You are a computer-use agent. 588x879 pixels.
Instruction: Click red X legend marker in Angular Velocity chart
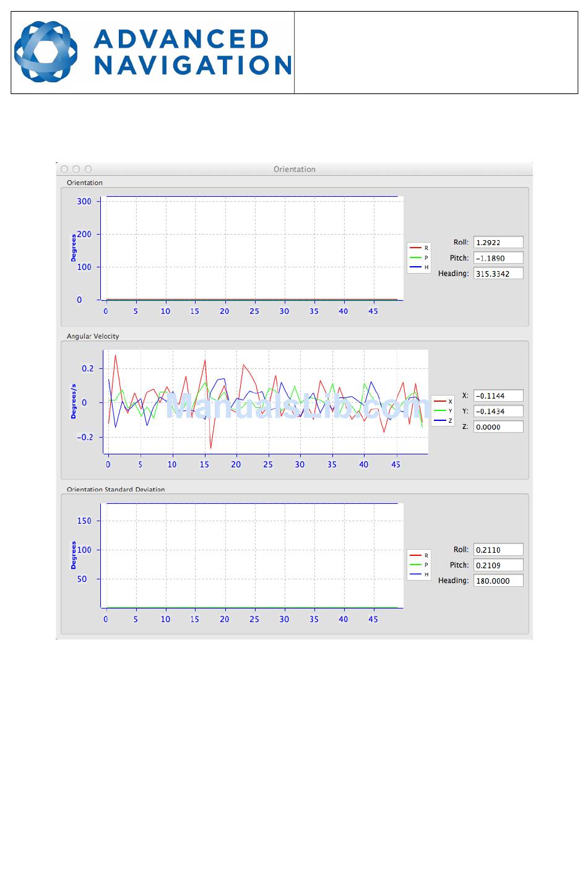439,402
